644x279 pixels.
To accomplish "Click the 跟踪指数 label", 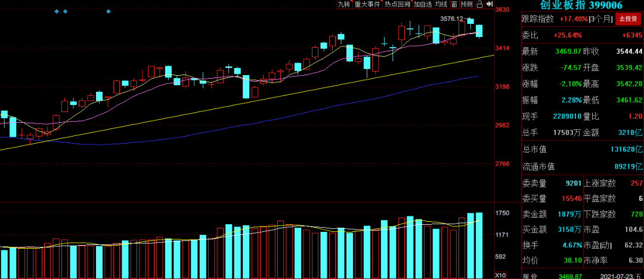I will (x=538, y=19).
